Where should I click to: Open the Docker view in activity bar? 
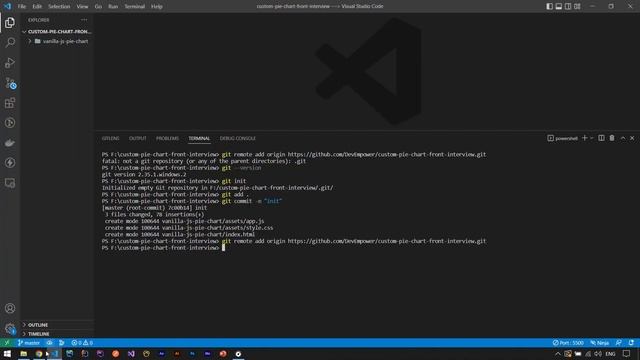click(10, 143)
